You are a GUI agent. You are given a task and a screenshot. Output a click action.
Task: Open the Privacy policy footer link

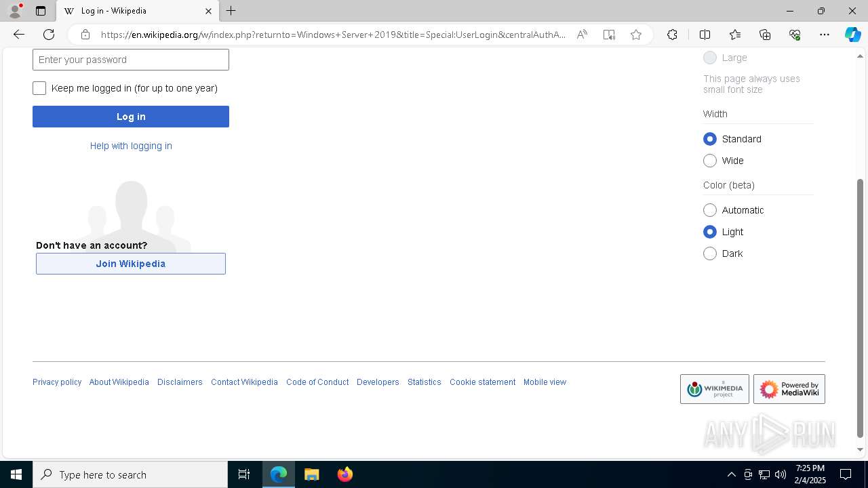tap(57, 382)
